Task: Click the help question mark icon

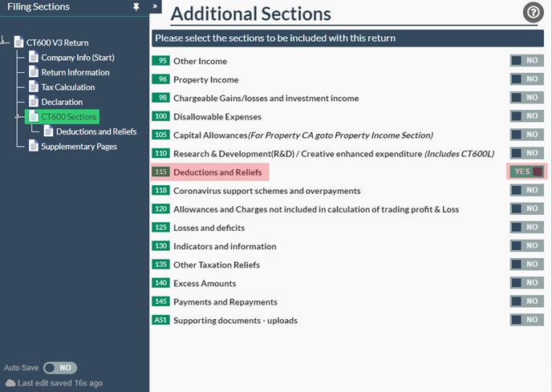Action: pos(533,12)
